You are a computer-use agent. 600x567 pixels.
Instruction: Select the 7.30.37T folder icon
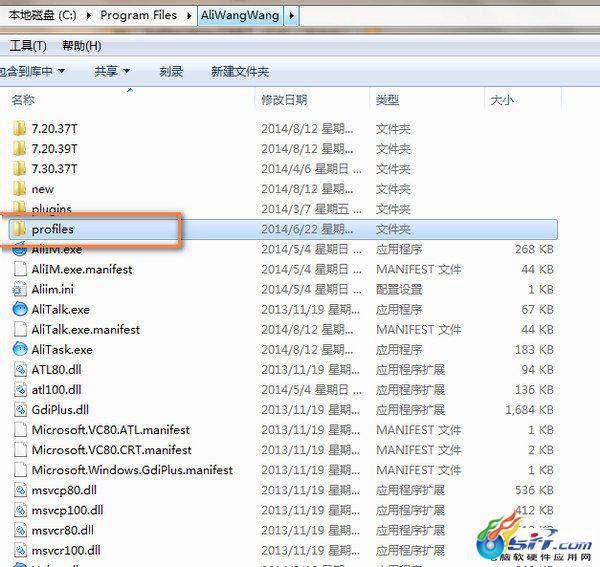[x=20, y=169]
